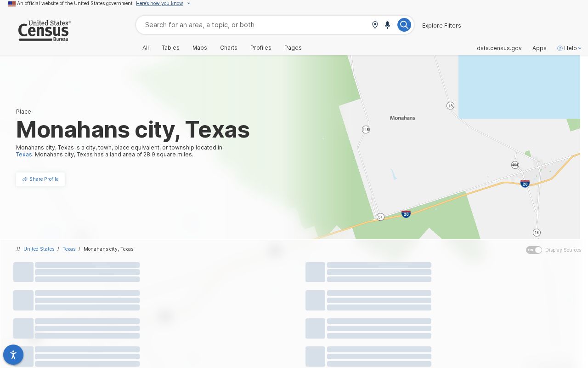
Task: Switch to the Maps tab
Action: point(200,48)
